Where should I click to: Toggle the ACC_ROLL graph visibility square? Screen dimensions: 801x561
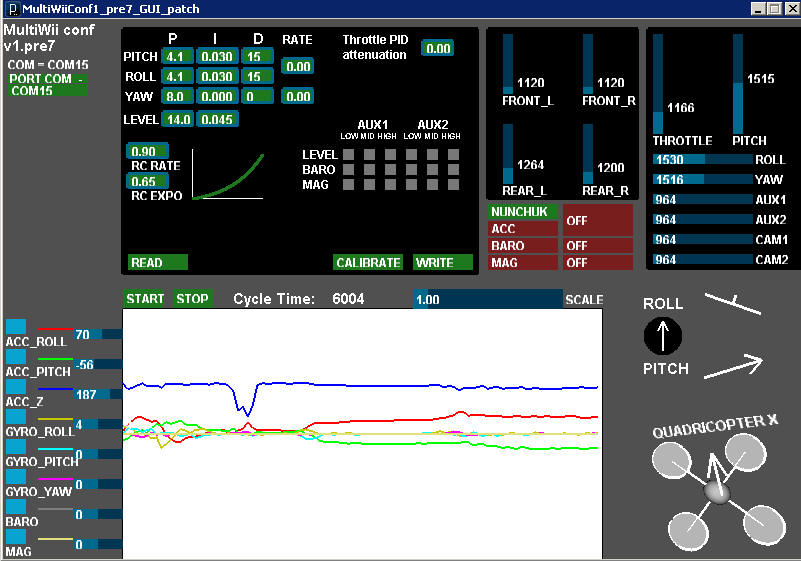(16, 327)
